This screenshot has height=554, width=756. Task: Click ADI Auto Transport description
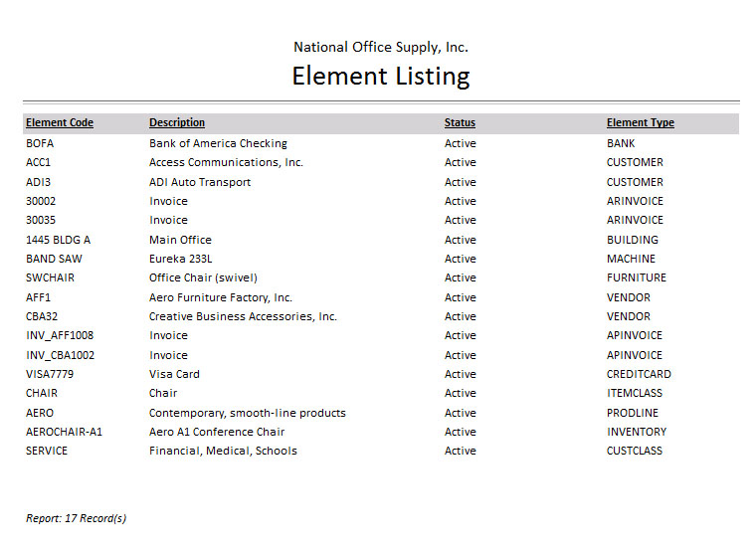pyautogui.click(x=200, y=182)
